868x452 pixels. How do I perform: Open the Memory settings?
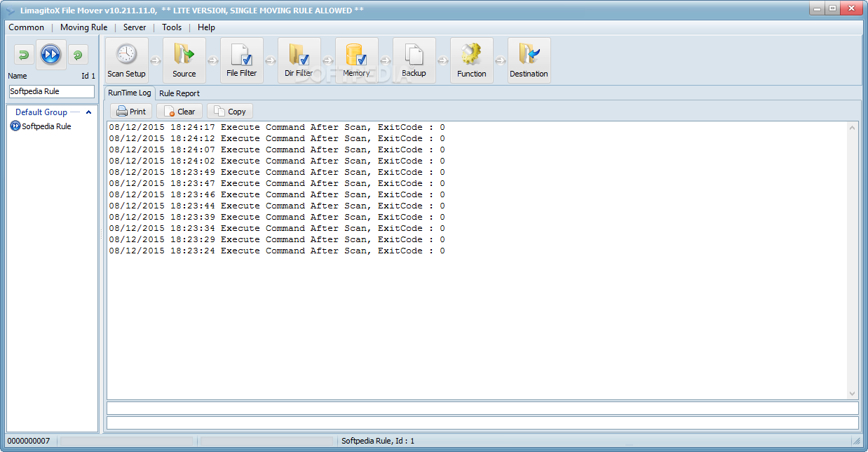[357, 60]
